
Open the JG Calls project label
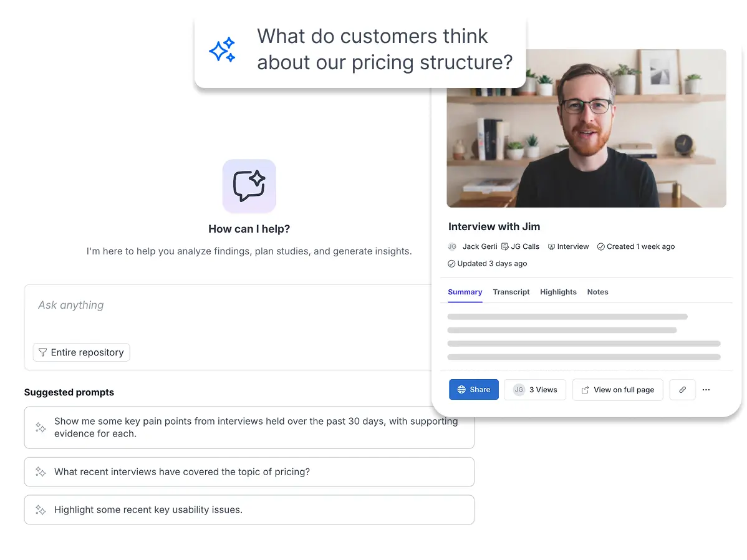click(x=525, y=246)
